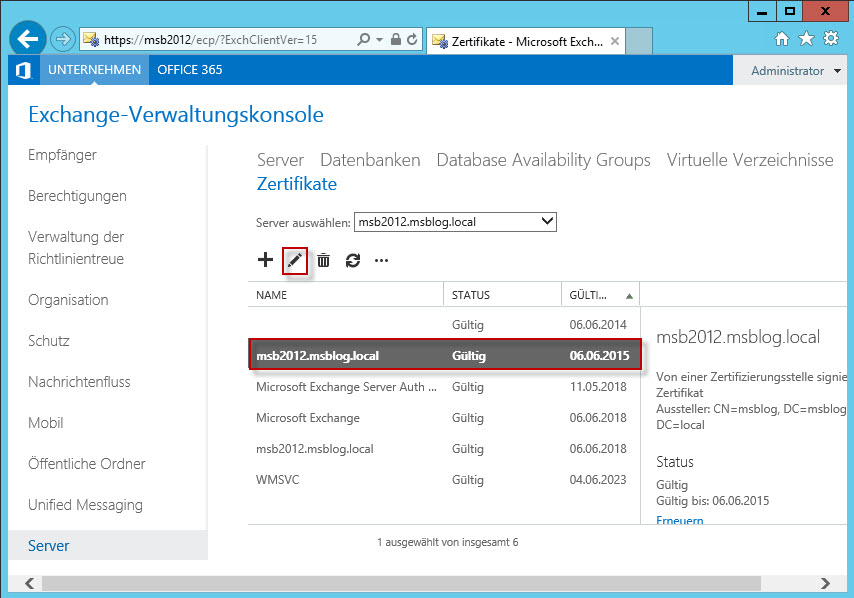This screenshot has width=854, height=598.
Task: Open Mobil in the sidebar
Action: tap(46, 423)
